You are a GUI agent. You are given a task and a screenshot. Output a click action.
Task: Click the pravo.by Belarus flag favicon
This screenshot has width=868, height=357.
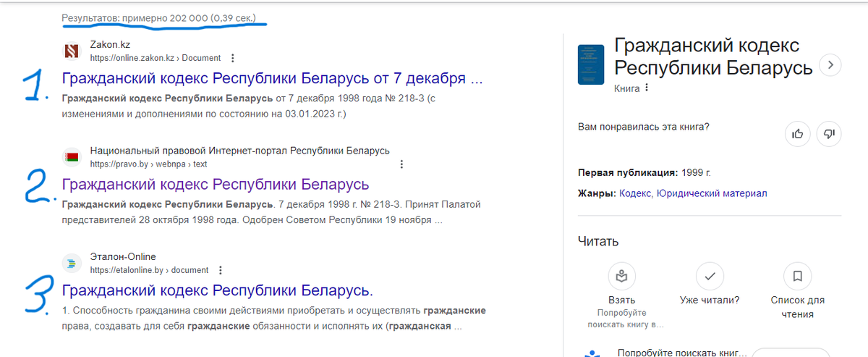pyautogui.click(x=72, y=157)
